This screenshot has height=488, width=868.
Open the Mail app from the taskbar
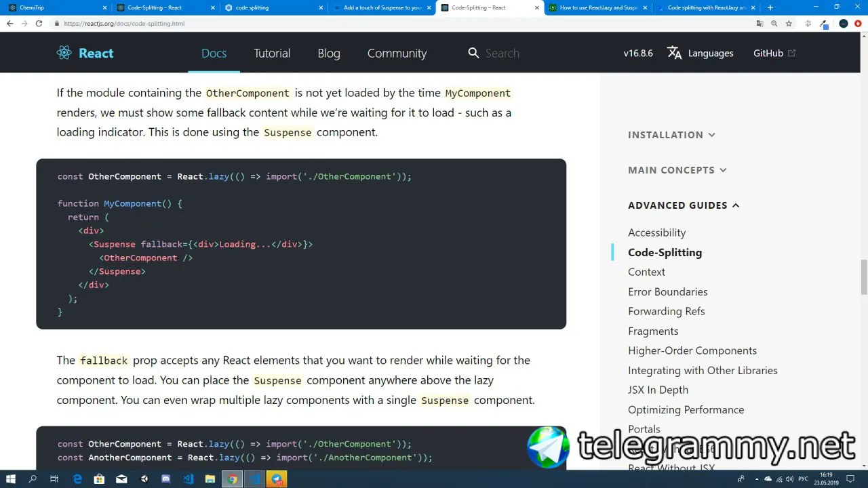121,479
